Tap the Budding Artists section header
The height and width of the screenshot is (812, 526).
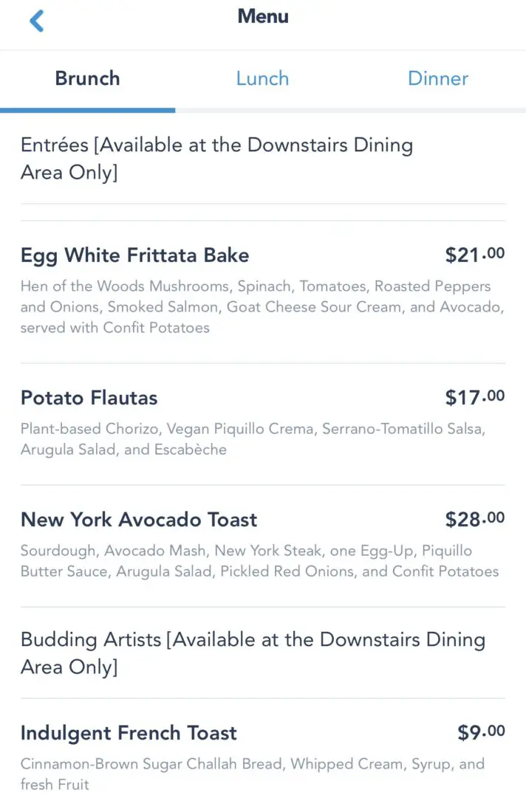pyautogui.click(x=253, y=653)
